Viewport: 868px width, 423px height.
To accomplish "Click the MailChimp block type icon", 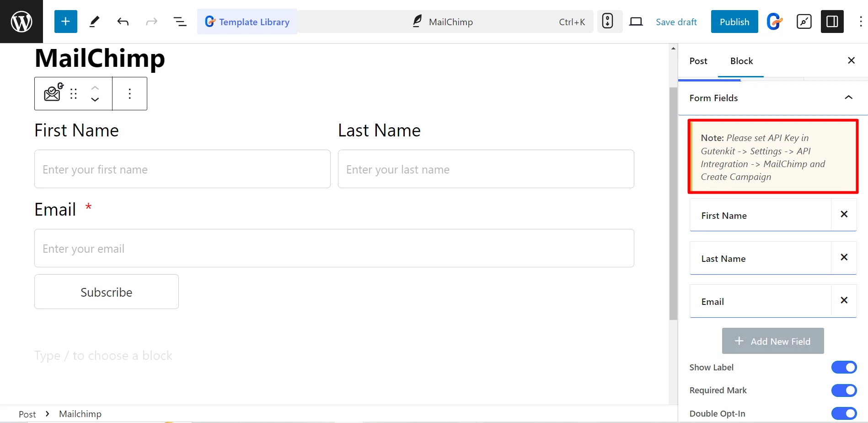I will coord(53,93).
